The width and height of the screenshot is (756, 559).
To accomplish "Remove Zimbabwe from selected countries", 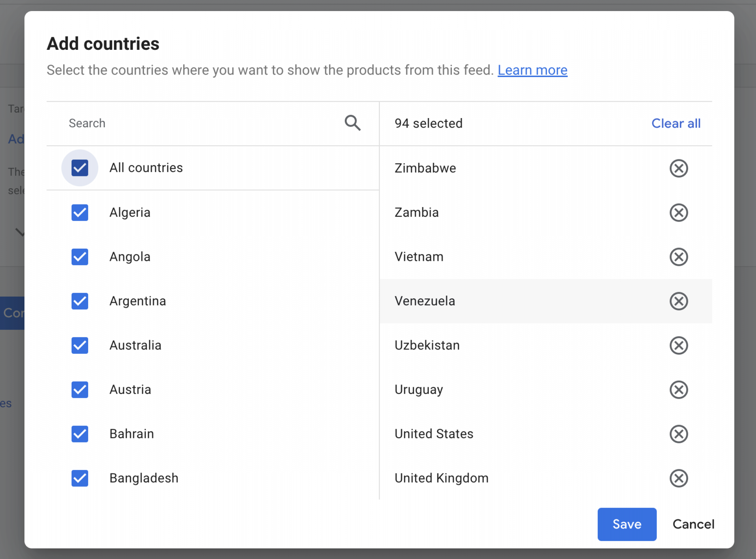I will 678,168.
